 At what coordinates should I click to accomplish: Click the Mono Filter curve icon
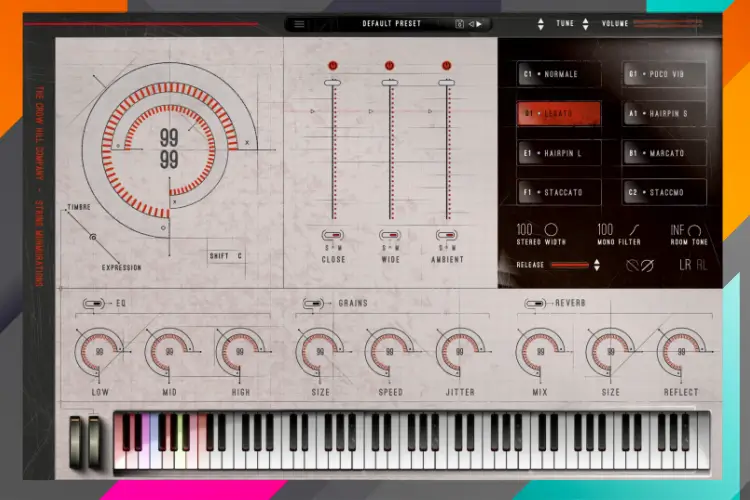tap(634, 230)
